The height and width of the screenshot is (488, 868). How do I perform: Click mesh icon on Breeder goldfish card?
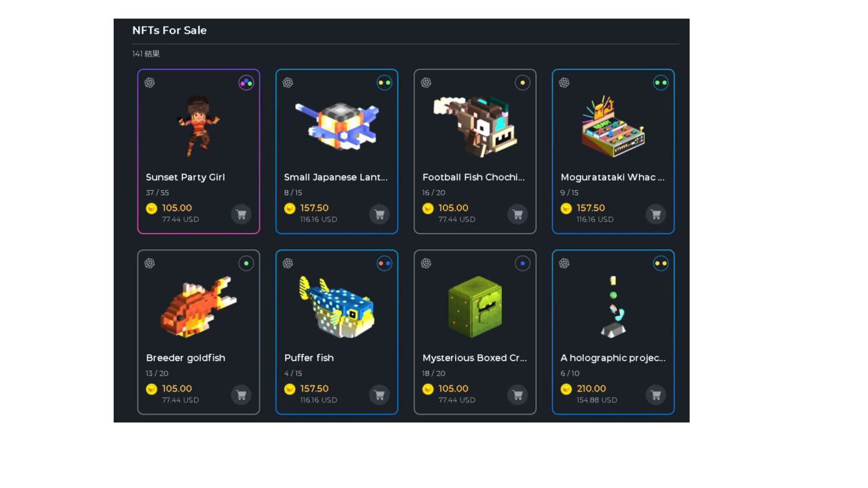(x=150, y=263)
